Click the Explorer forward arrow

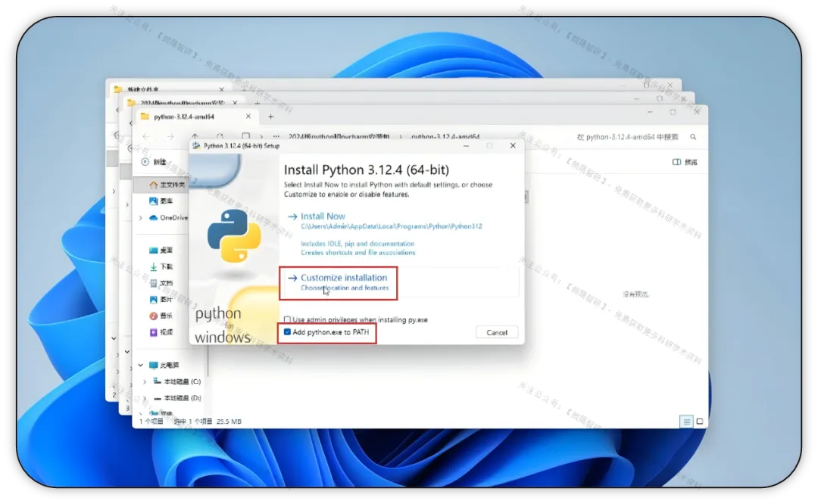(170, 136)
